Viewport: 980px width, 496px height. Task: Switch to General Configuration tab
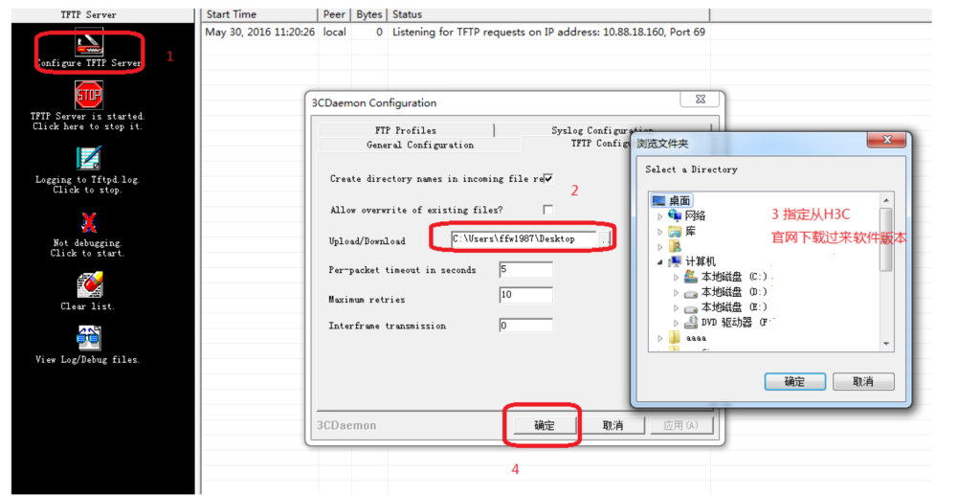coord(419,145)
